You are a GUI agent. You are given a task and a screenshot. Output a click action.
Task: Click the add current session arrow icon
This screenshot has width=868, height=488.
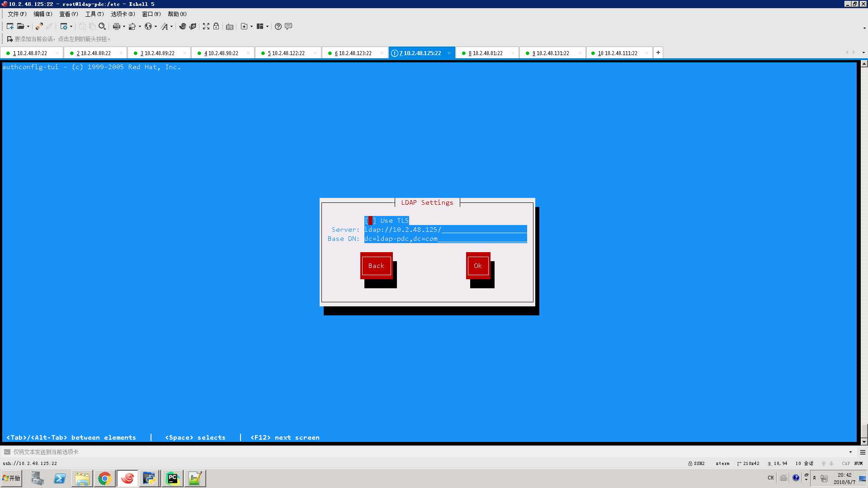pos(9,39)
